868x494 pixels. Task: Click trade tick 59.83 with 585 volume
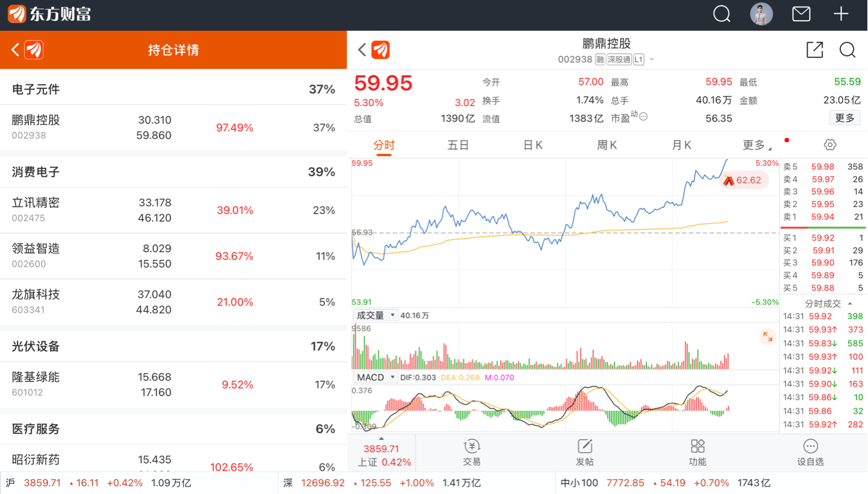click(x=823, y=343)
